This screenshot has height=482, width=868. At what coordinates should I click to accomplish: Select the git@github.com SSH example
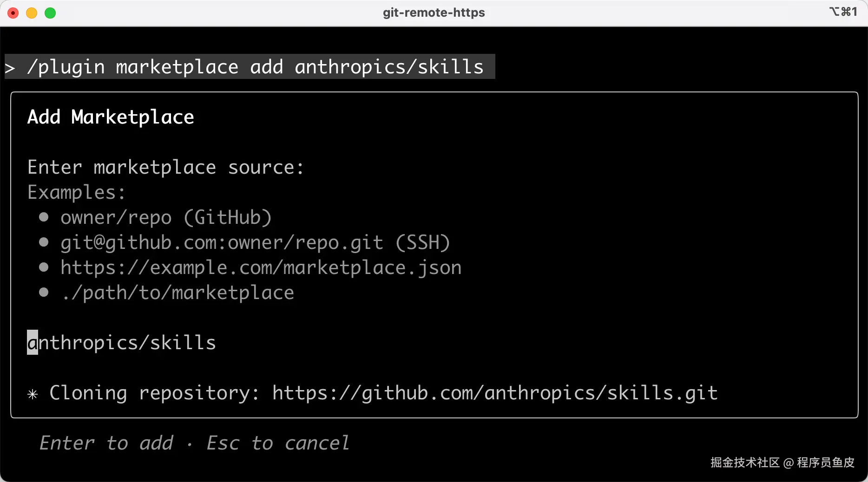(x=255, y=242)
